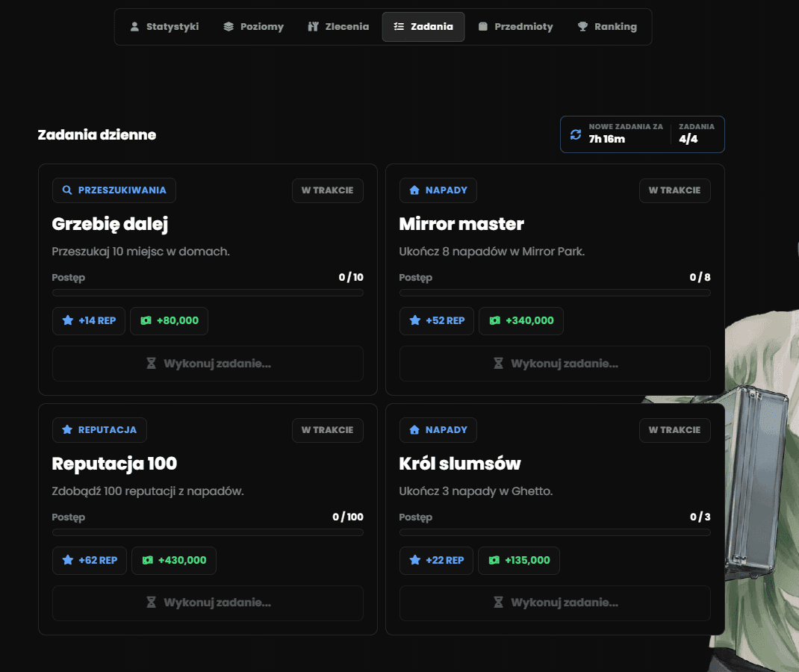The height and width of the screenshot is (672, 799).
Task: Click the hourglass icon in Reputacja 100 card
Action: point(152,603)
